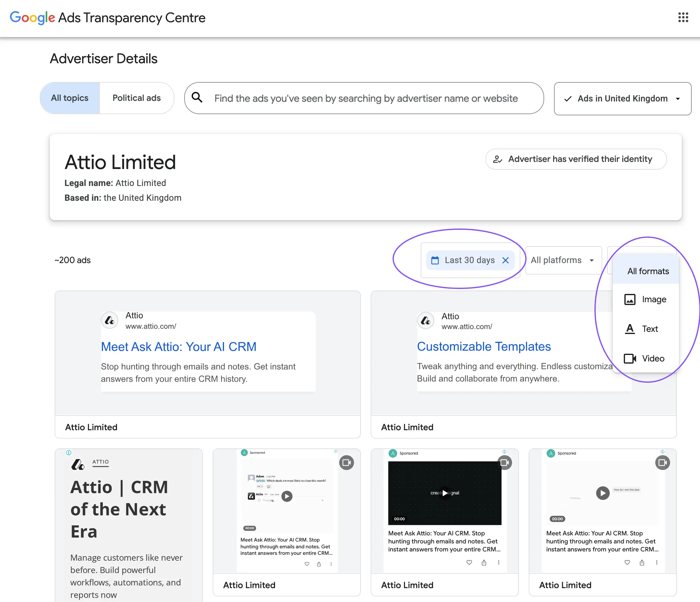Viewport: 700px width, 602px height.
Task: Open Customizable Templates ad headline
Action: [484, 346]
